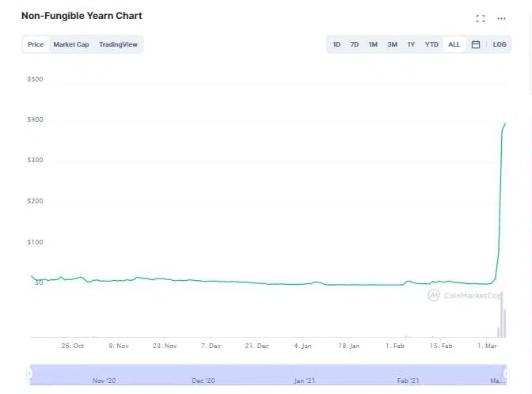532x394 pixels.
Task: Open the TradingView chart tab
Action: click(118, 44)
